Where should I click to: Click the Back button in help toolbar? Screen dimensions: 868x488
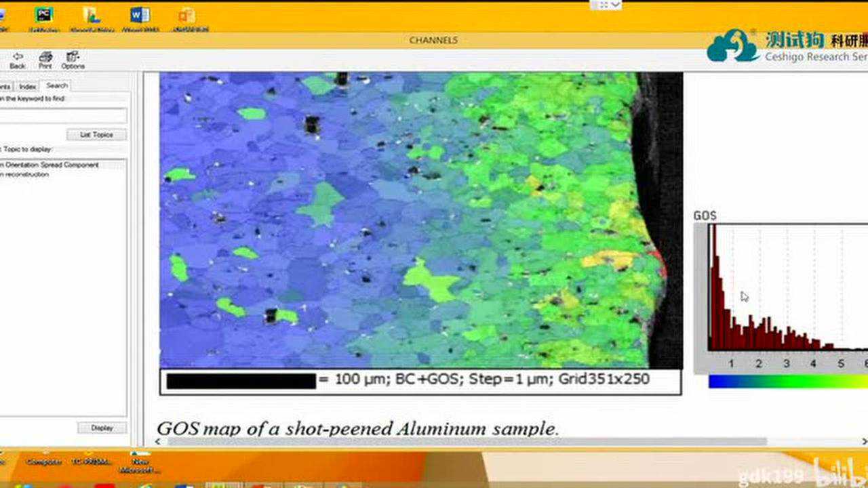[18, 60]
